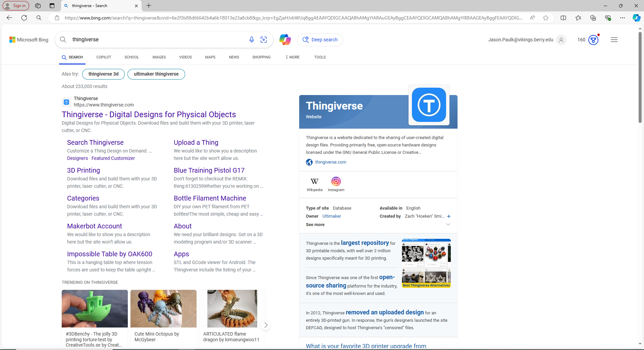Image resolution: width=644 pixels, height=350 pixels.
Task: Switch to the MAPS tab
Action: (210, 57)
